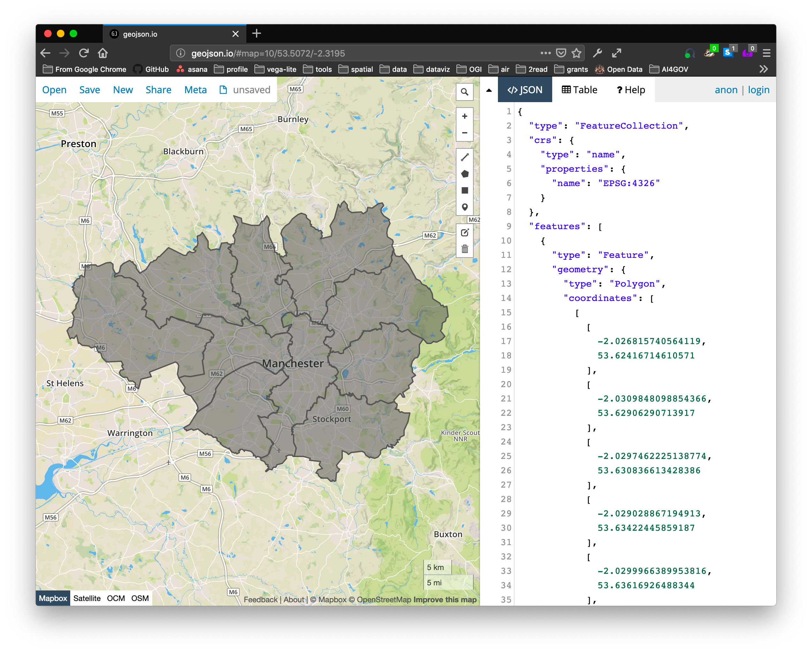Open the map search magnifier
Screen dimensions: 812x653
pos(464,92)
